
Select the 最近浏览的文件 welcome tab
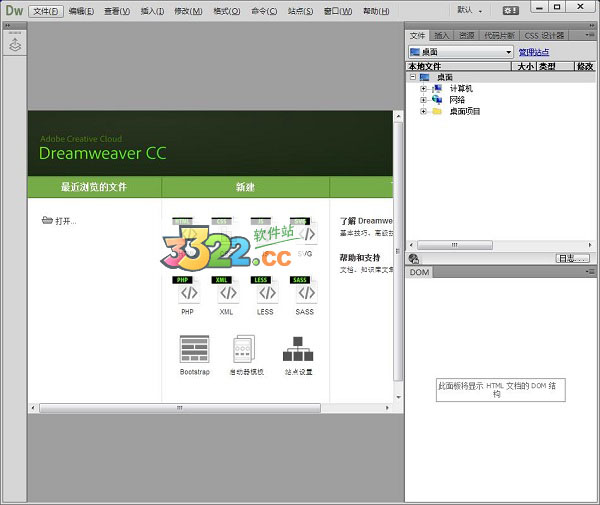[94, 187]
